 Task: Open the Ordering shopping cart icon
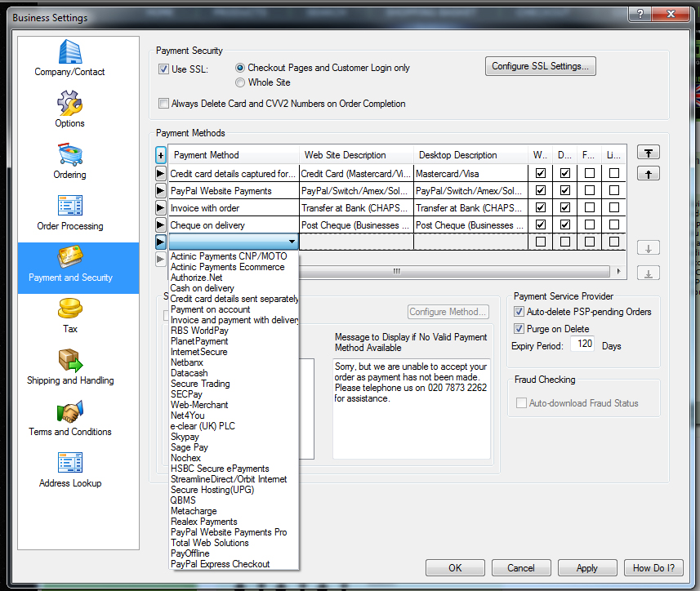click(x=69, y=155)
